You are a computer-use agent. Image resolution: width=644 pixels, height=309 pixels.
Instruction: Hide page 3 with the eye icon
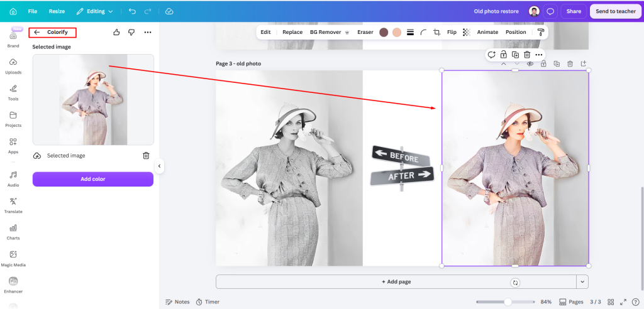pyautogui.click(x=530, y=63)
